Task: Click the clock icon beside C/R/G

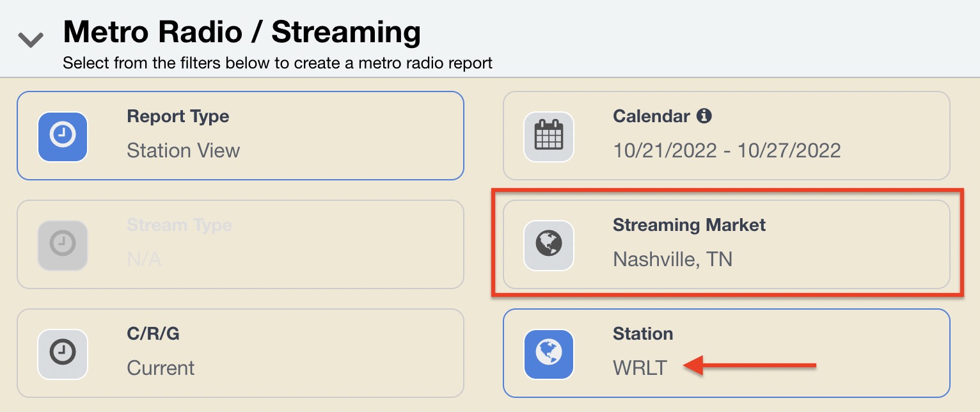Action: (x=63, y=354)
